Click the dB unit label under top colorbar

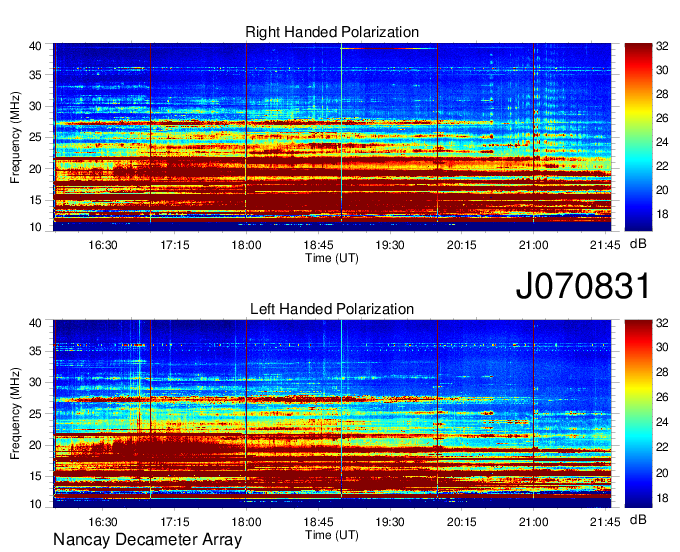point(638,244)
